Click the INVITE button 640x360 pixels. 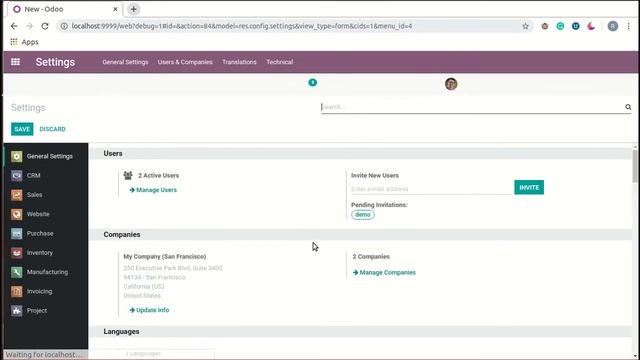(529, 187)
